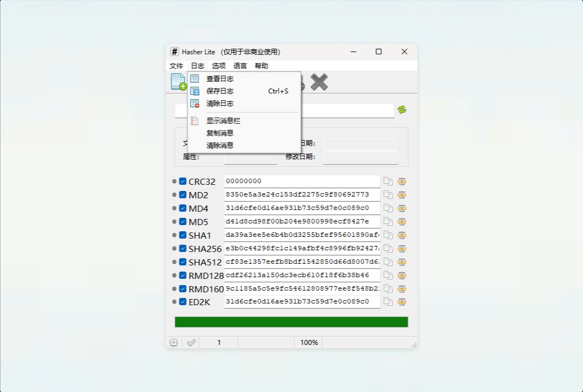Image resolution: width=583 pixels, height=392 pixels.
Task: Toggle the ED2K checkbox off
Action: [183, 301]
